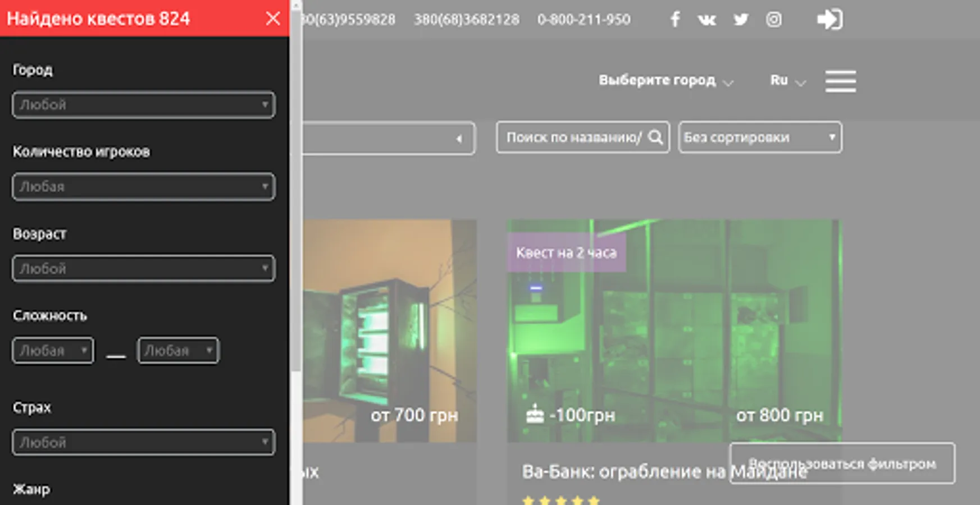Expand the Выберите город selector
The width and height of the screenshot is (980, 505).
point(666,81)
